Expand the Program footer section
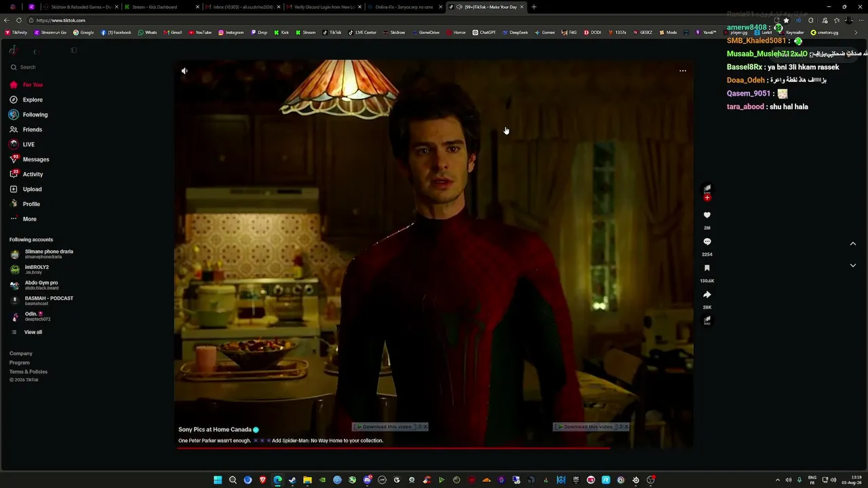This screenshot has width=868, height=488. click(20, 363)
